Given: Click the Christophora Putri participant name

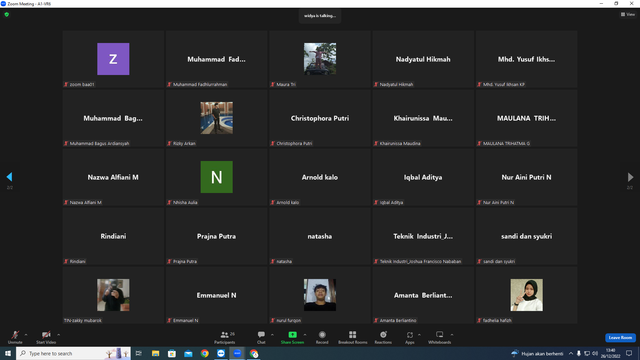Looking at the screenshot, I should coord(320,118).
